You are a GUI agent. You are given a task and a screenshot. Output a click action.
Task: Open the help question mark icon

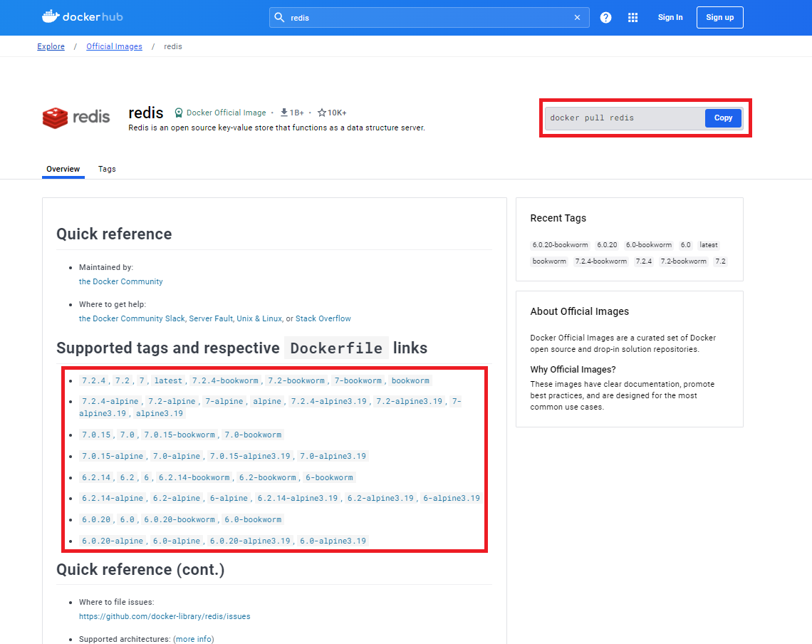605,18
